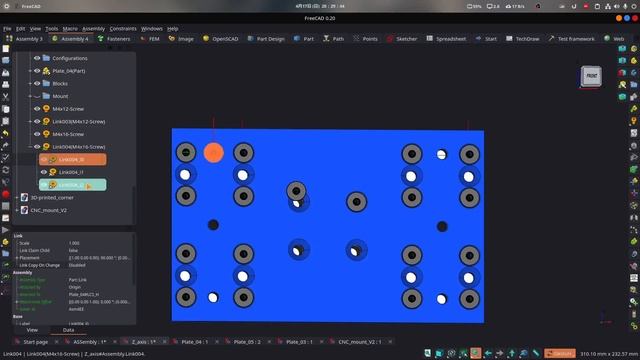This screenshot has height=360, width=640.
Task: Open the Constraints menu
Action: tap(123, 29)
